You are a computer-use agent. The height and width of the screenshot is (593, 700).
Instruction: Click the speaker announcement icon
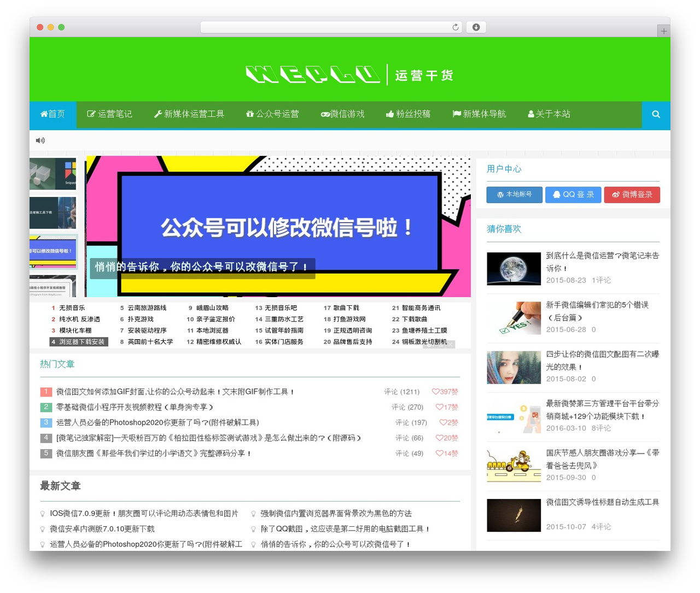tap(40, 141)
